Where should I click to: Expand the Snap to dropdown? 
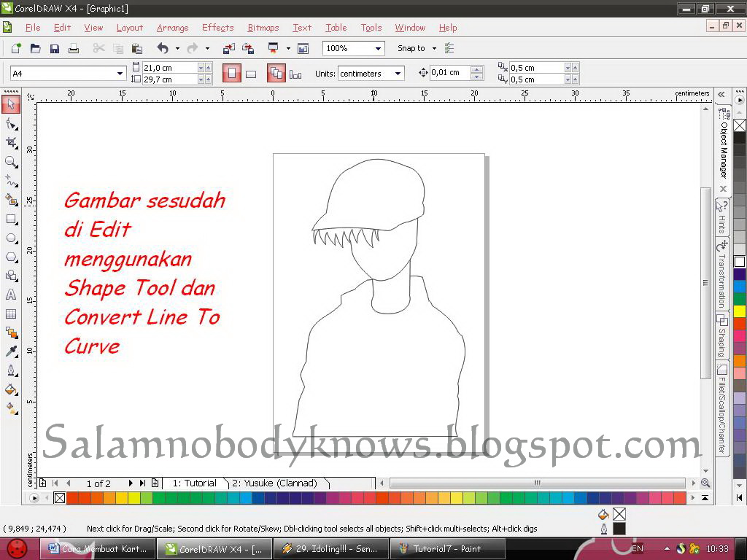tap(434, 48)
